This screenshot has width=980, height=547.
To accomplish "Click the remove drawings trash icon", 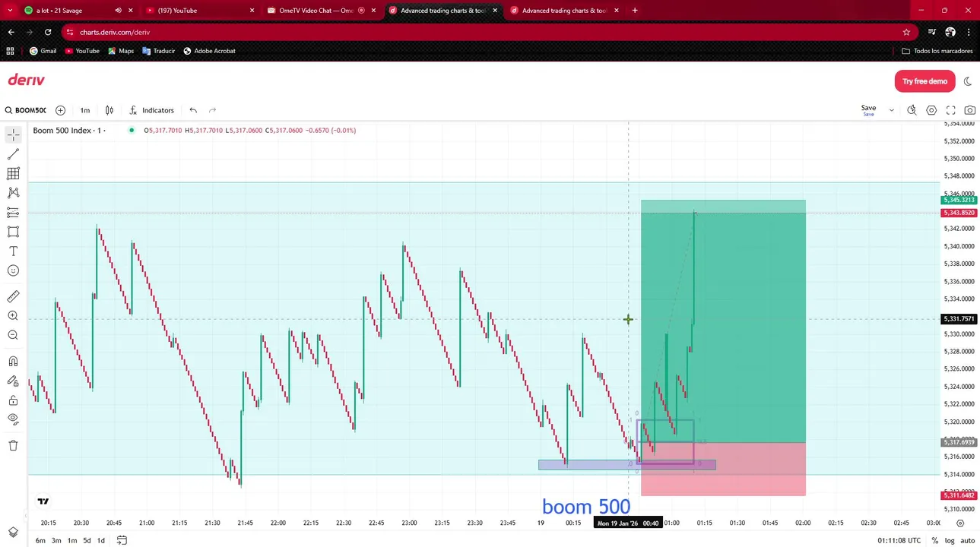I will point(13,445).
